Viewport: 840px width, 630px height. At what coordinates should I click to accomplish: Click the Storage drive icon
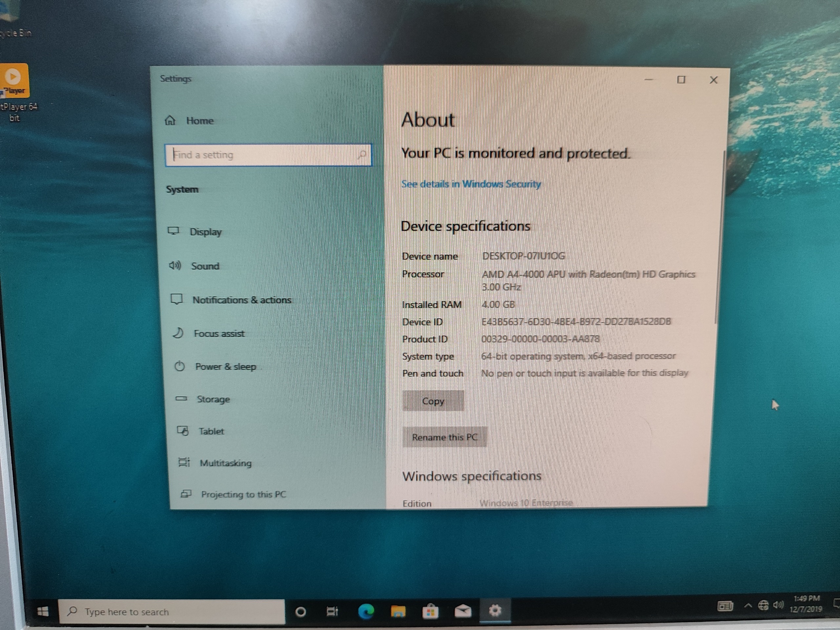coord(181,398)
